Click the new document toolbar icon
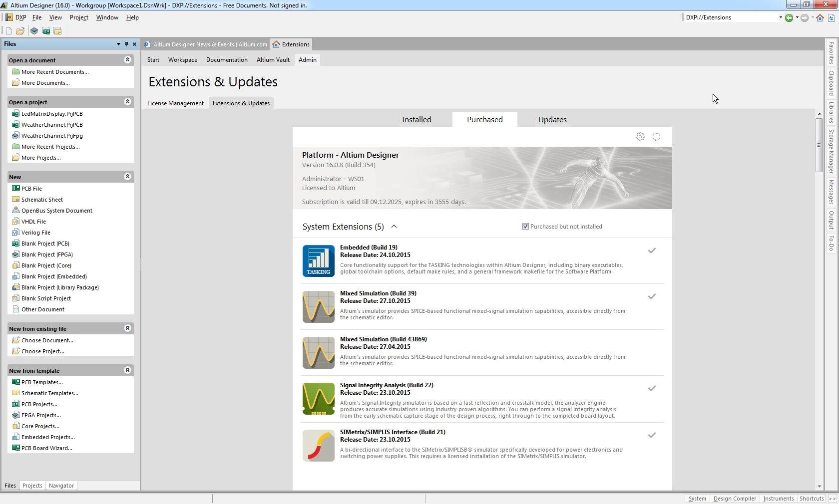The height and width of the screenshot is (504, 839). tap(8, 31)
